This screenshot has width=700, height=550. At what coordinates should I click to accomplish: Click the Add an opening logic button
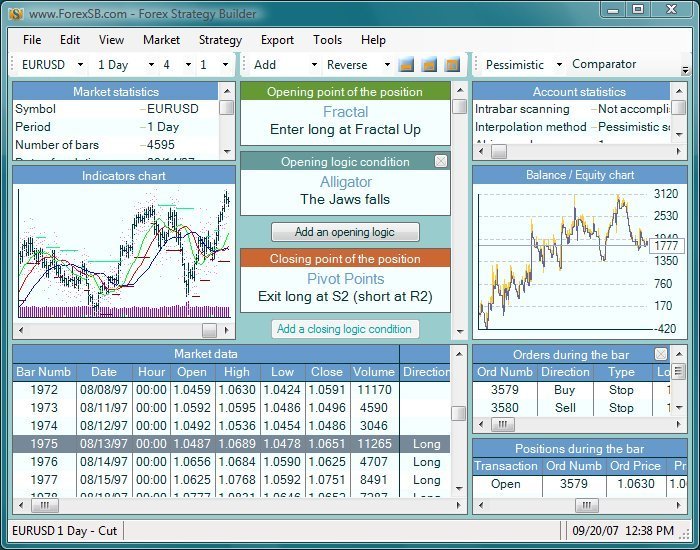[345, 232]
